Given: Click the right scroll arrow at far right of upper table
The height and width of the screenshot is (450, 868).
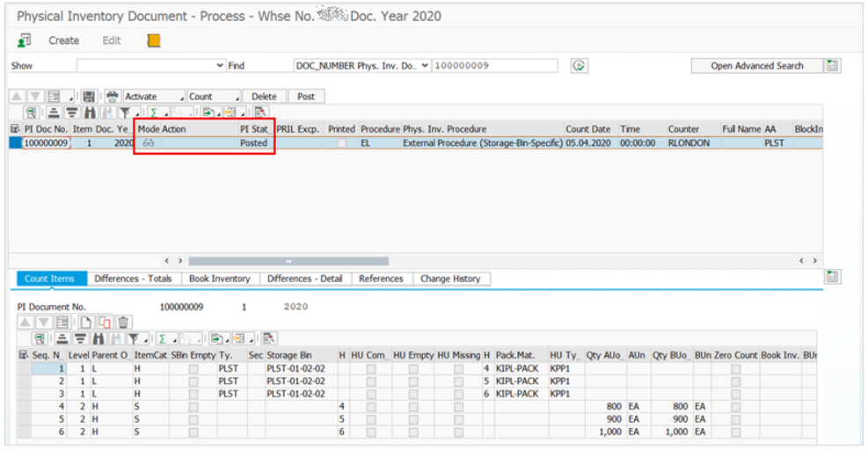Looking at the screenshot, I should pyautogui.click(x=815, y=261).
